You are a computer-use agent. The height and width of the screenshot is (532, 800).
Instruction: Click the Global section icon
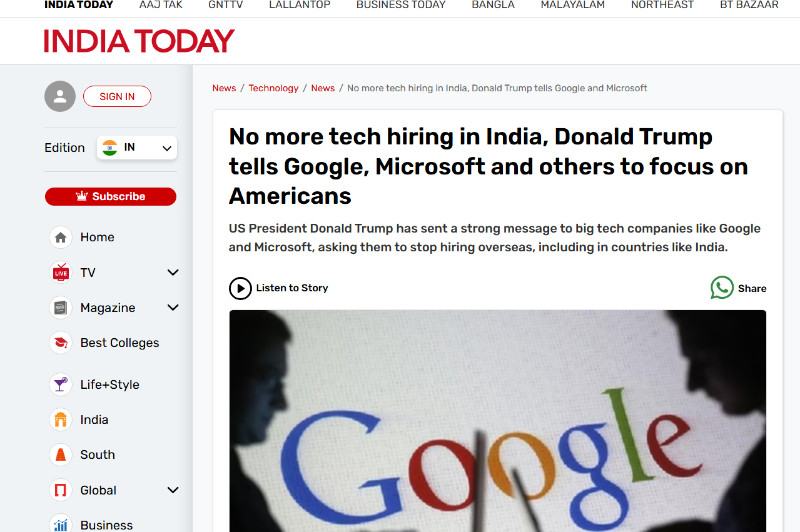(61, 490)
